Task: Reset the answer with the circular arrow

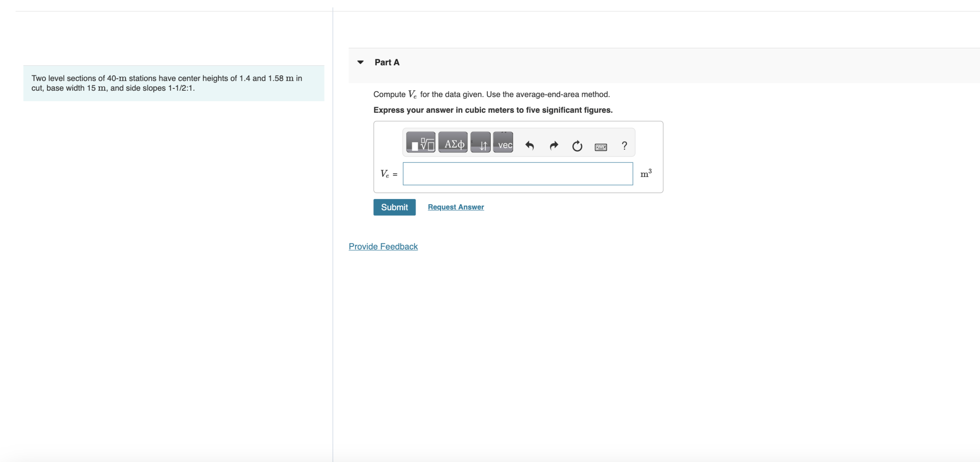Action: (577, 145)
